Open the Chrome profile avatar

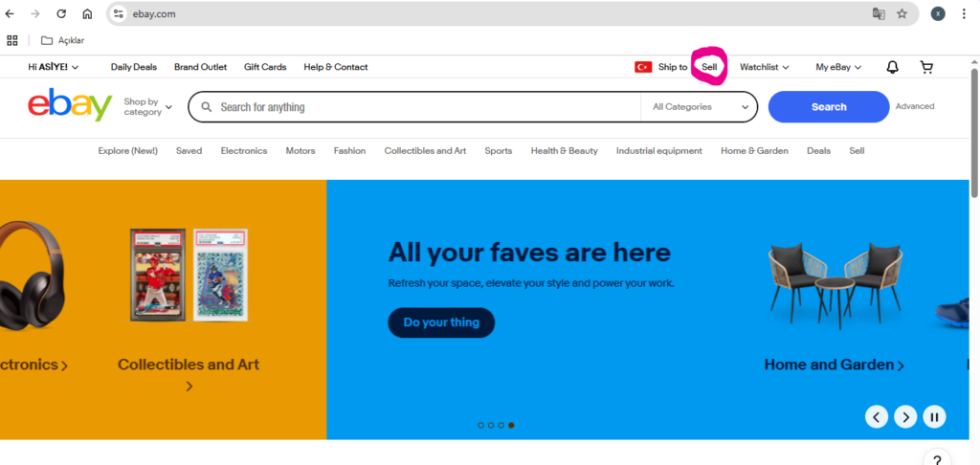pyautogui.click(x=938, y=13)
